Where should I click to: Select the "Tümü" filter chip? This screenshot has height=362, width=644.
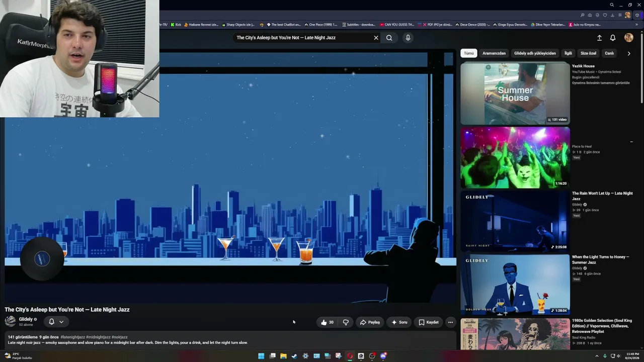(469, 53)
